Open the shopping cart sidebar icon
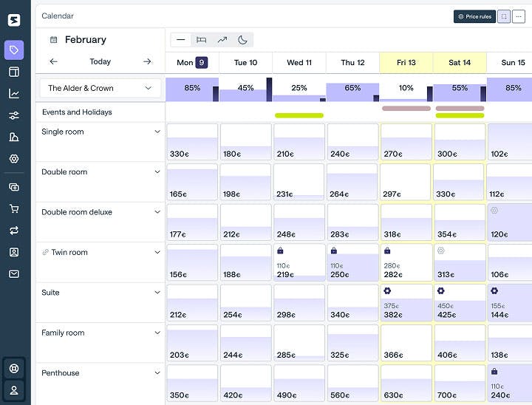Image resolution: width=532 pixels, height=405 pixels. point(14,208)
